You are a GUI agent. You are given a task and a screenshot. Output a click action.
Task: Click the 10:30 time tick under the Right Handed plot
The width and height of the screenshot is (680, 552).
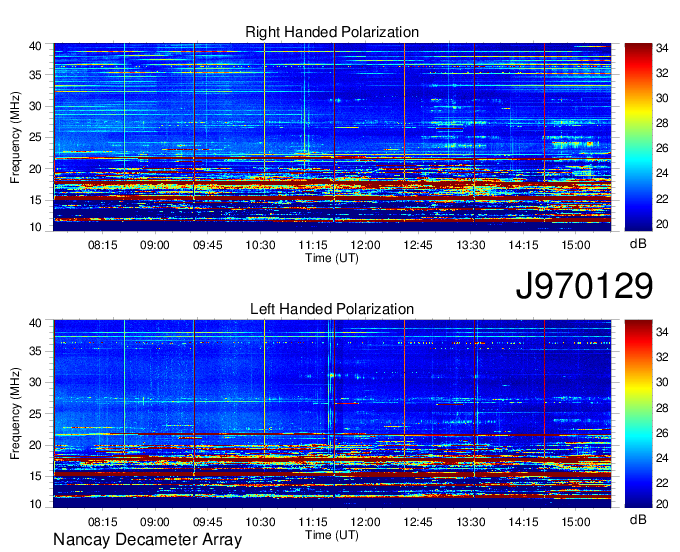tap(260, 245)
